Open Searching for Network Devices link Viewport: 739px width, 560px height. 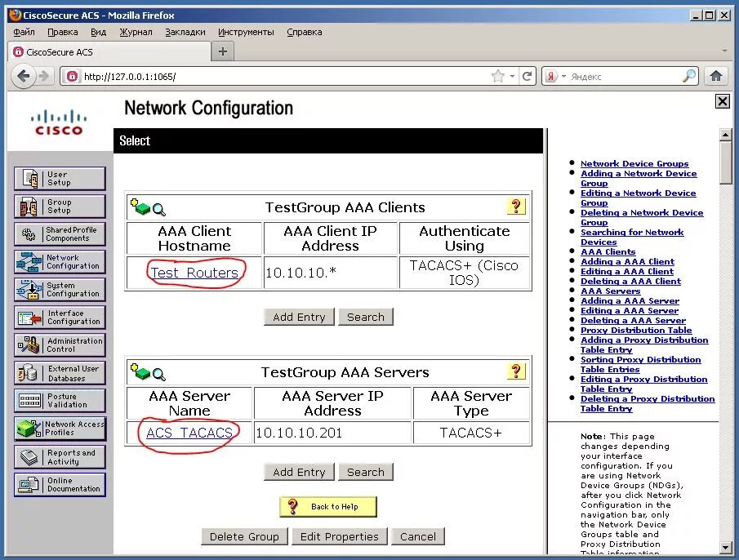[x=632, y=237]
